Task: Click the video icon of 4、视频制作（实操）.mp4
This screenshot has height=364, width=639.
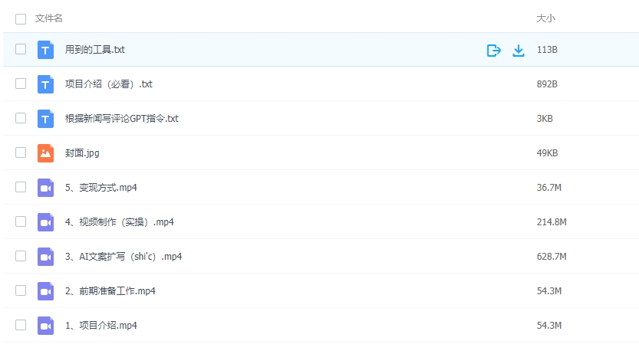Action: point(46,222)
